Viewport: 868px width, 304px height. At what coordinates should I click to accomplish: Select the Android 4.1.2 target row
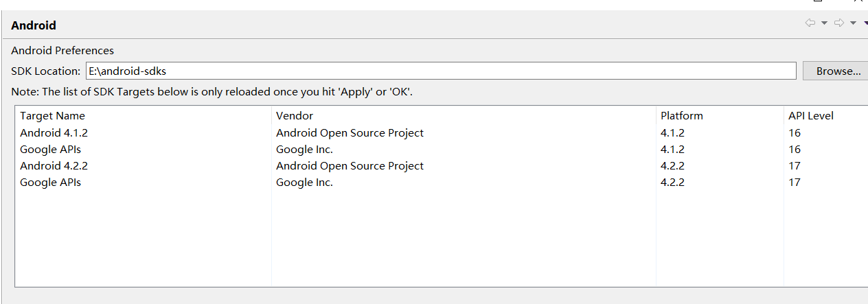[x=54, y=132]
